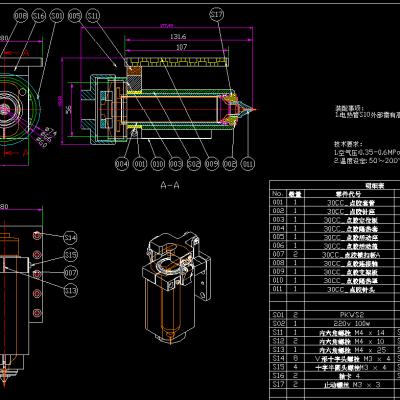Click the S02 balloon callout
The height and width of the screenshot is (400, 400).
pos(194,164)
